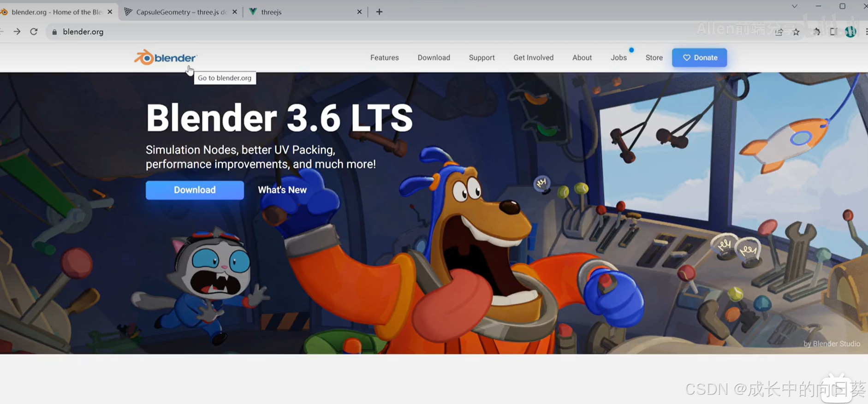The width and height of the screenshot is (868, 404).
Task: Close the CapsuleGeometry three.js tab
Action: pyautogui.click(x=235, y=12)
